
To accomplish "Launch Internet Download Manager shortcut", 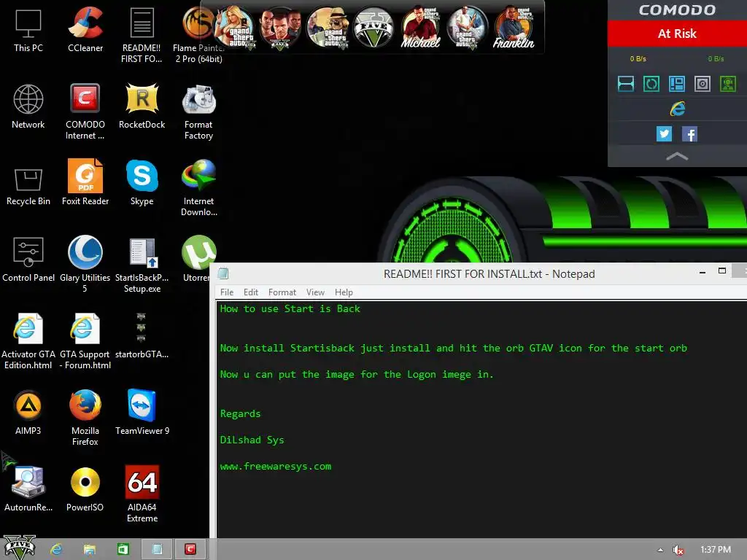I will (198, 188).
